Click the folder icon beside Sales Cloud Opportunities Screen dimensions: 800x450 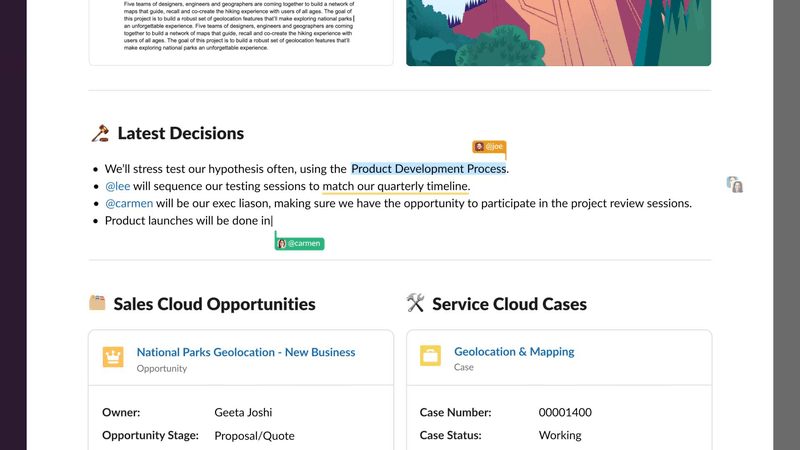click(x=97, y=303)
